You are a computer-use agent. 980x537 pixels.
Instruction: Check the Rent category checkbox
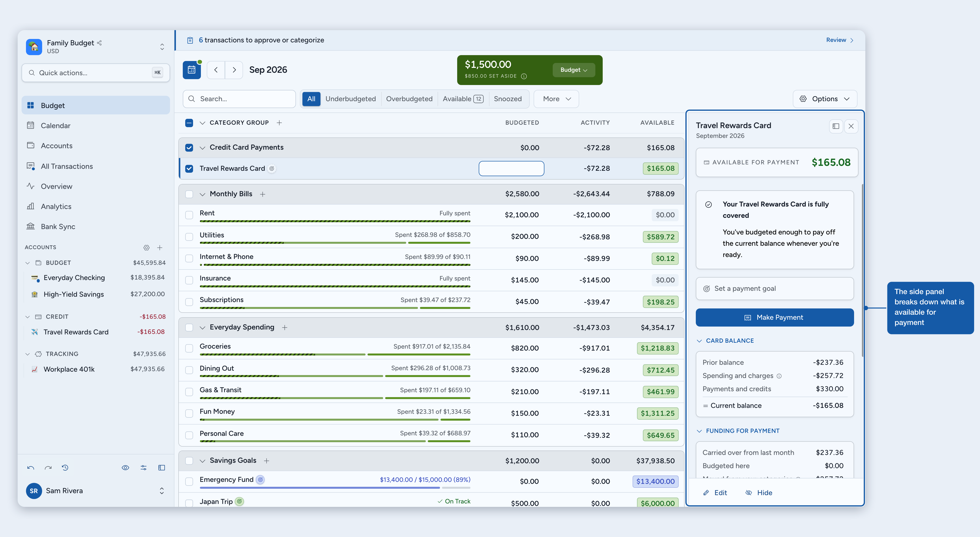[x=189, y=215]
